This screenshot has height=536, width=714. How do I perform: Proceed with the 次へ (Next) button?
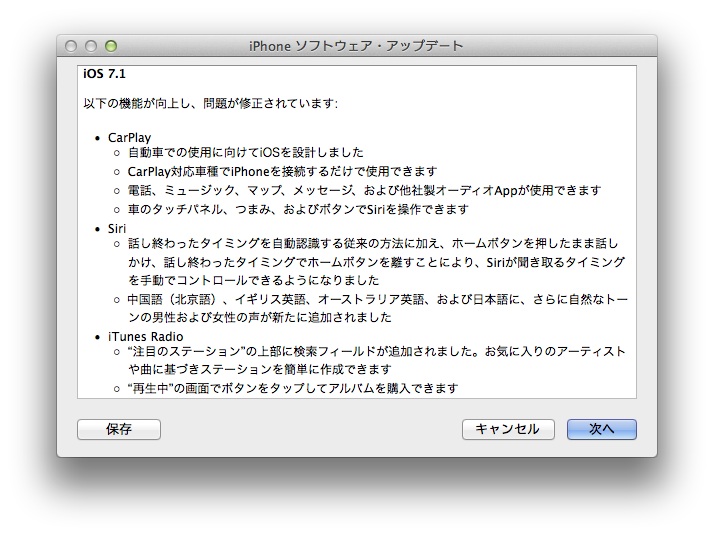(x=601, y=429)
